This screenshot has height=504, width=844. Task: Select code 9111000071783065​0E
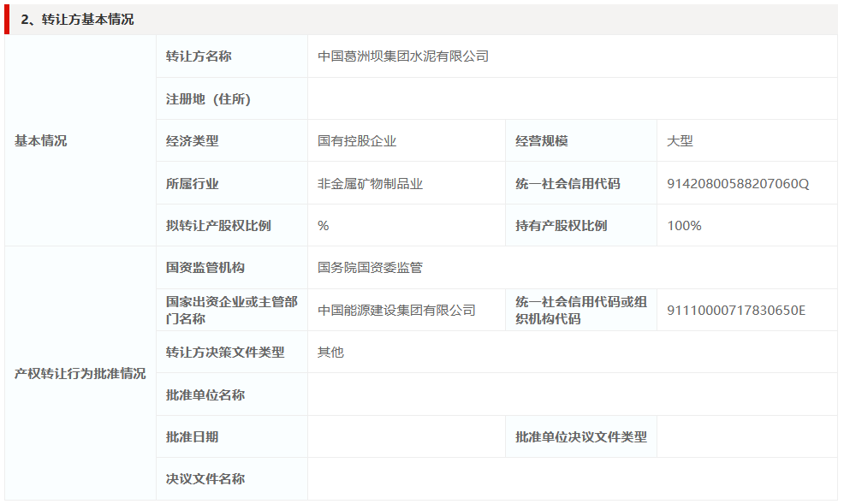click(x=736, y=311)
